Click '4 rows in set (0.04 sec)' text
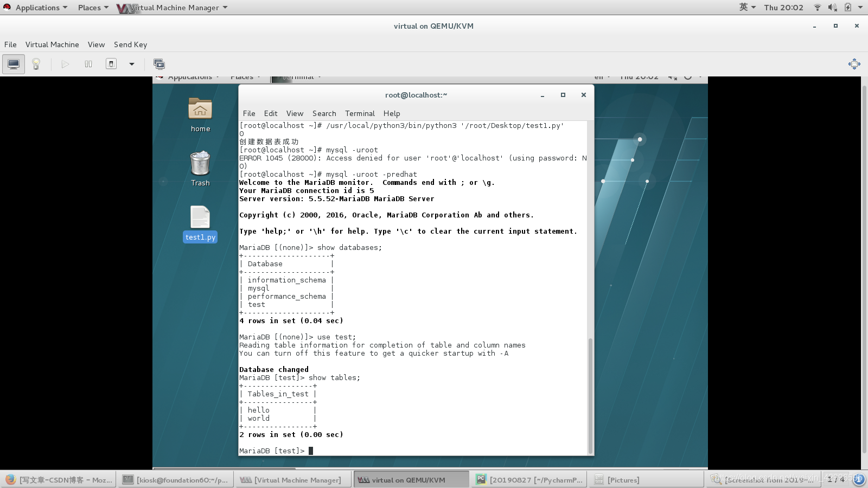This screenshot has height=488, width=868. pyautogui.click(x=291, y=320)
